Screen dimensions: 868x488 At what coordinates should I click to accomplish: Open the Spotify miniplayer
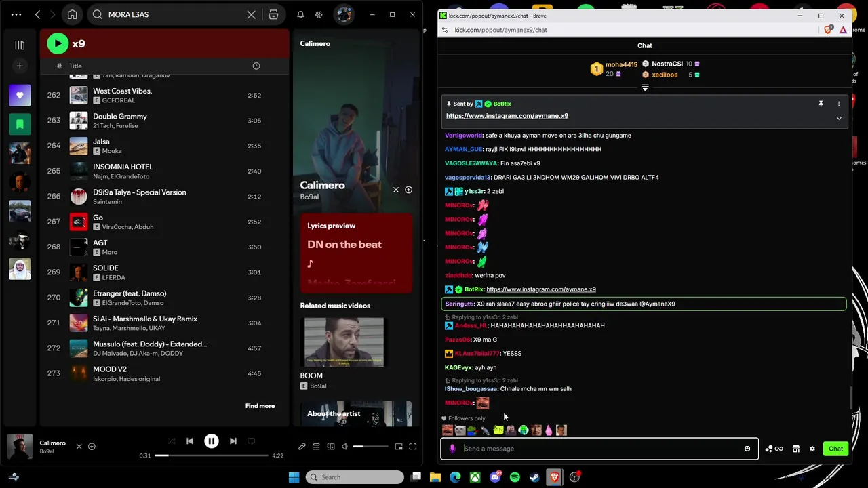399,447
